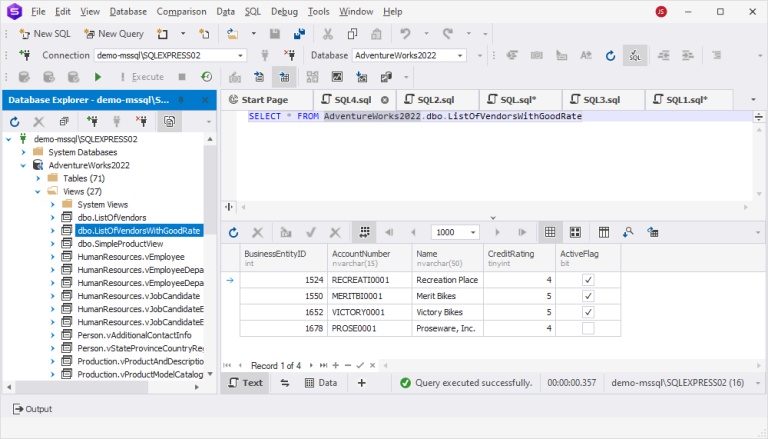Click the New Connection plug icon in explorer
This screenshot has height=439, width=768.
tap(92, 122)
